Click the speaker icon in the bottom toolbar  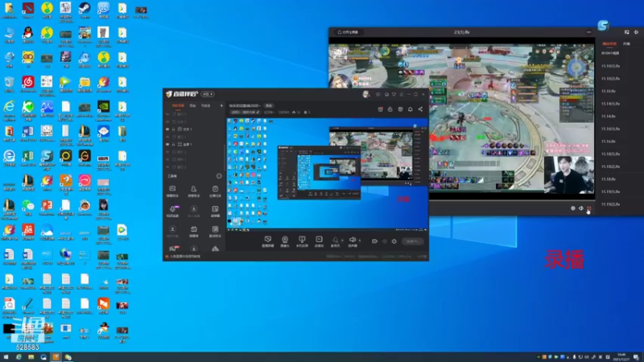point(353,240)
